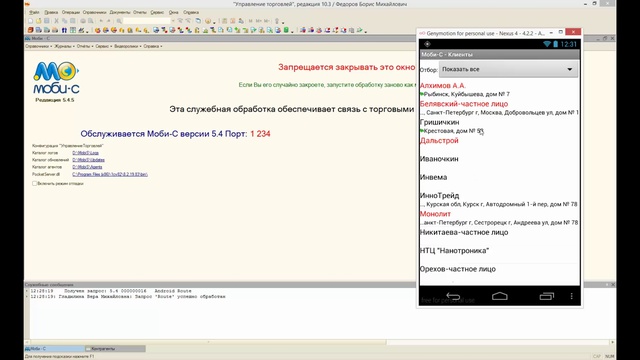Select client Монолит in the list

tap(500, 218)
